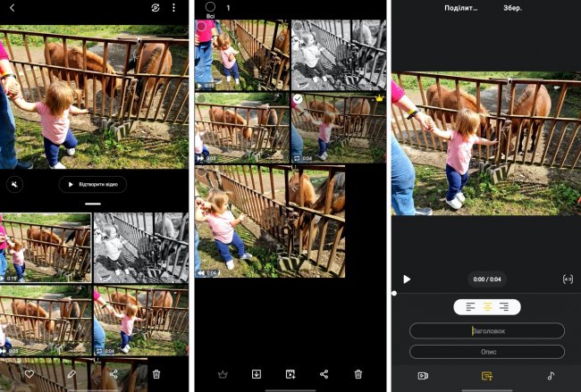
Task: Open the three-dot more options menu
Action: [173, 8]
